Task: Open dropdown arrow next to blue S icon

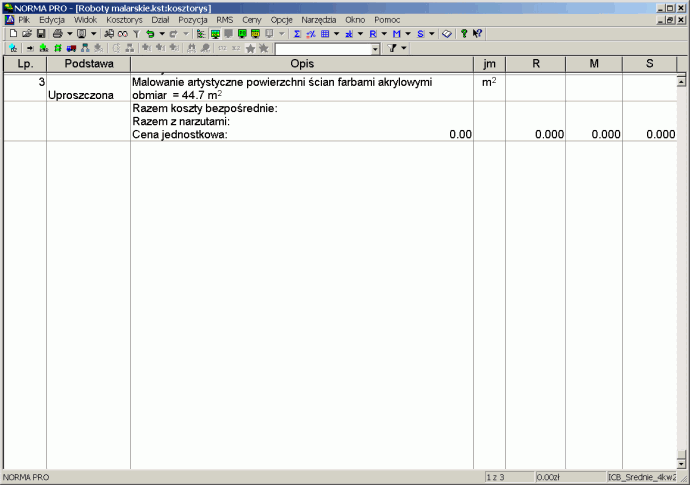Action: tap(431, 34)
